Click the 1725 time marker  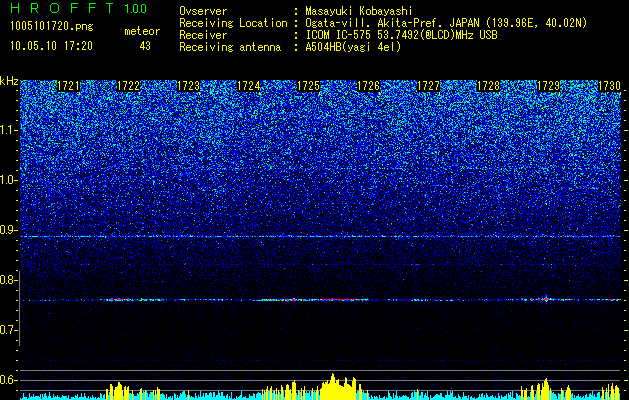(x=308, y=86)
